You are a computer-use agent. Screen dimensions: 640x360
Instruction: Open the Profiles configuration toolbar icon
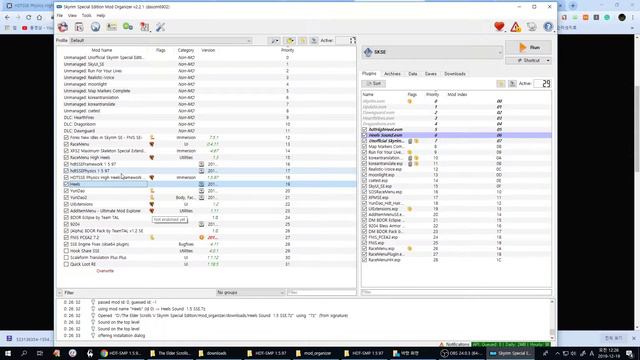point(79,27)
